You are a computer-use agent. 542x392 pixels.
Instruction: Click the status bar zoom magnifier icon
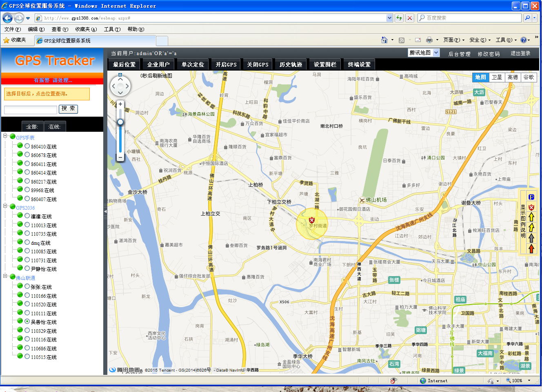pyautogui.click(x=509, y=381)
